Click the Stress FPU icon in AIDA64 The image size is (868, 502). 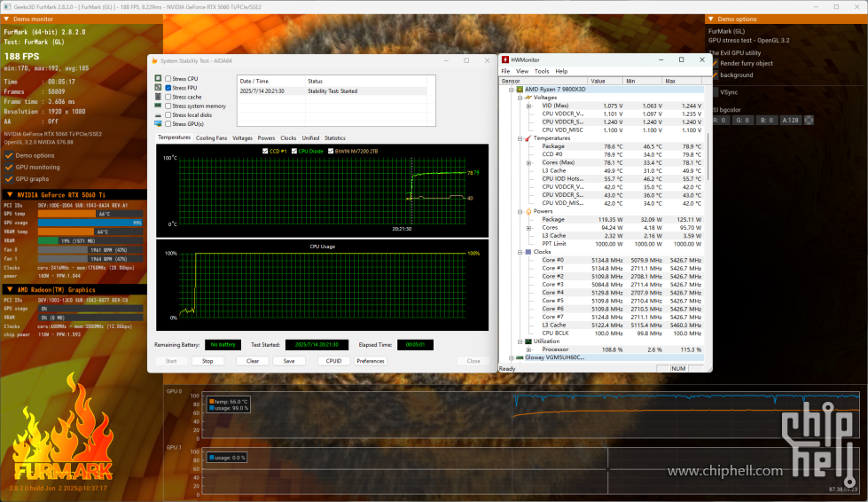click(x=159, y=88)
